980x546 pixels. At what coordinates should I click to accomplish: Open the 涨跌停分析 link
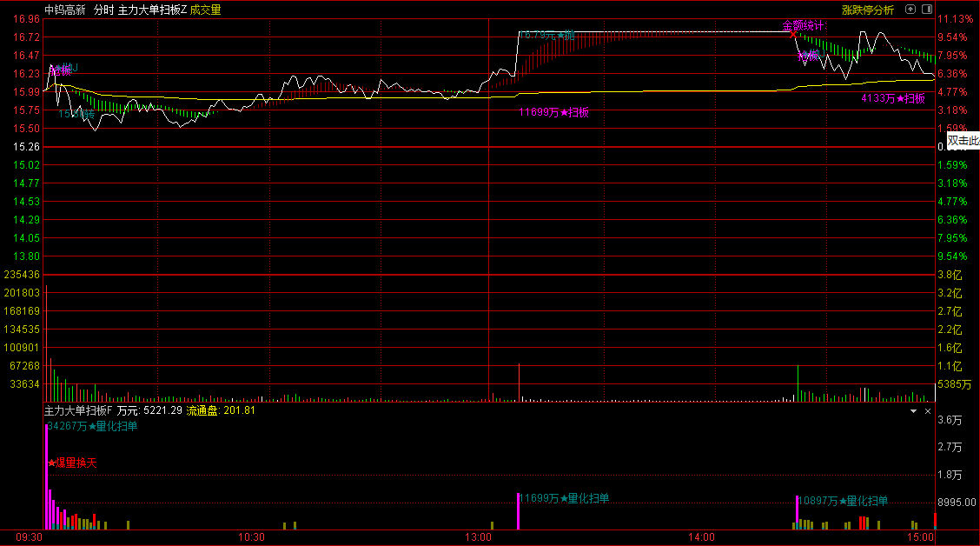(868, 10)
